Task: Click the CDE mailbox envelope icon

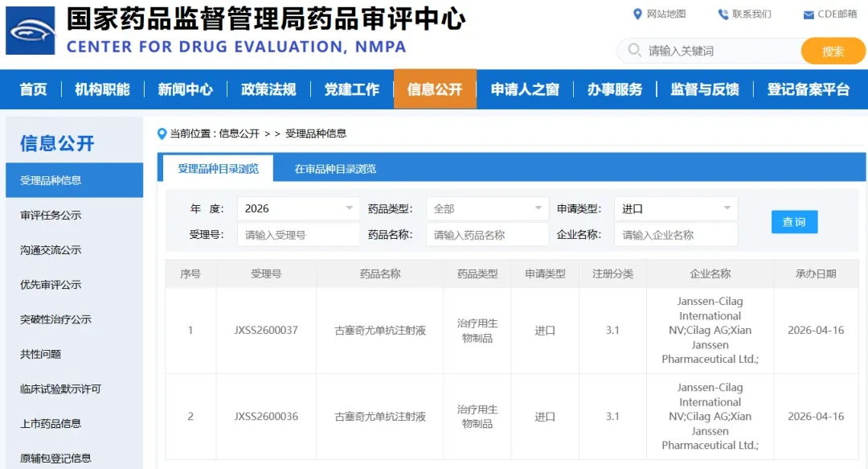Action: pos(809,15)
